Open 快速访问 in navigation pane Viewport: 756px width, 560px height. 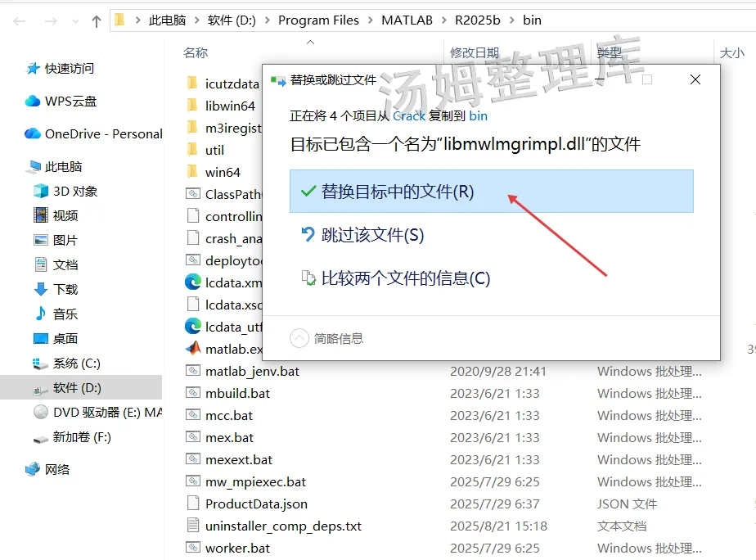pos(70,69)
